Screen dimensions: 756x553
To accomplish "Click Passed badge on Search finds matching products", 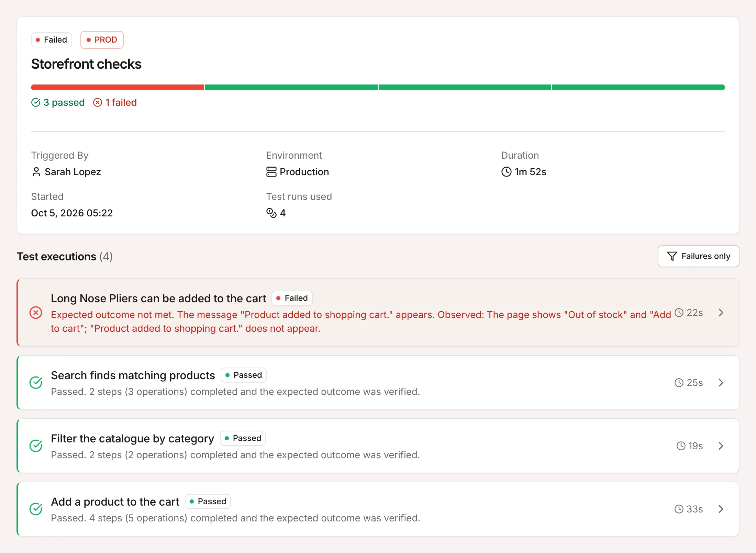I will [x=244, y=375].
